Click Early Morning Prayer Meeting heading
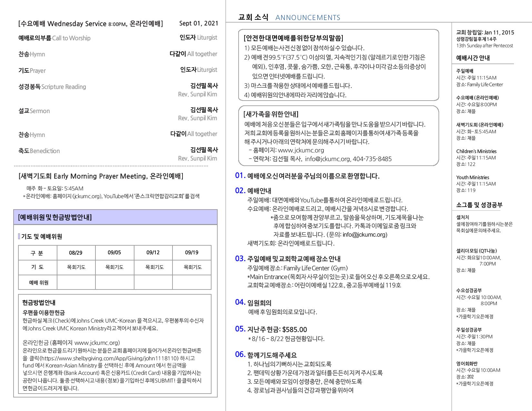The image size is (532, 411). pos(101,176)
